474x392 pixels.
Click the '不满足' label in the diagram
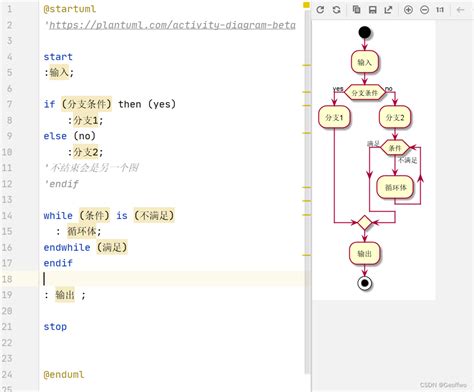(x=408, y=160)
